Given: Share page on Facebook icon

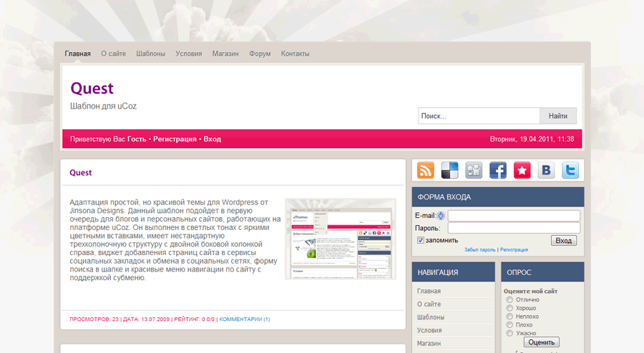Looking at the screenshot, I should 498,170.
